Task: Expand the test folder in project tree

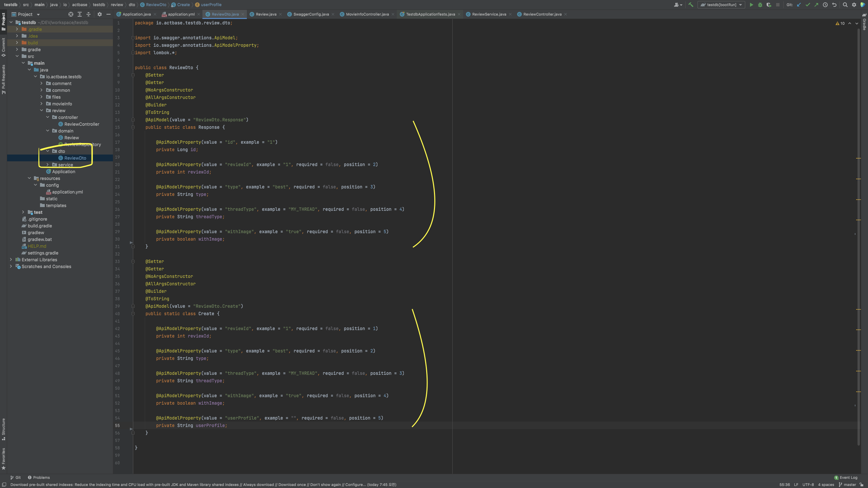Action: tap(23, 212)
